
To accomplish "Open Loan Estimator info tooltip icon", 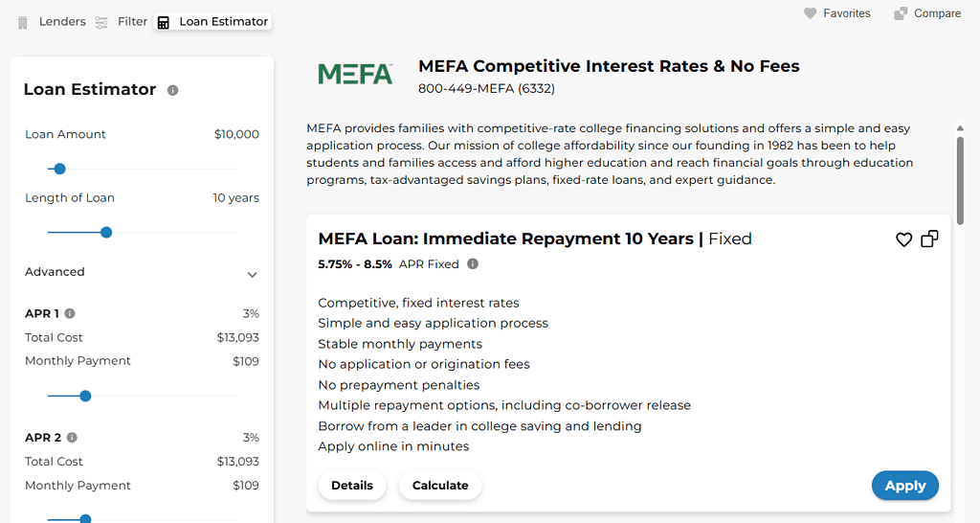I will (173, 90).
